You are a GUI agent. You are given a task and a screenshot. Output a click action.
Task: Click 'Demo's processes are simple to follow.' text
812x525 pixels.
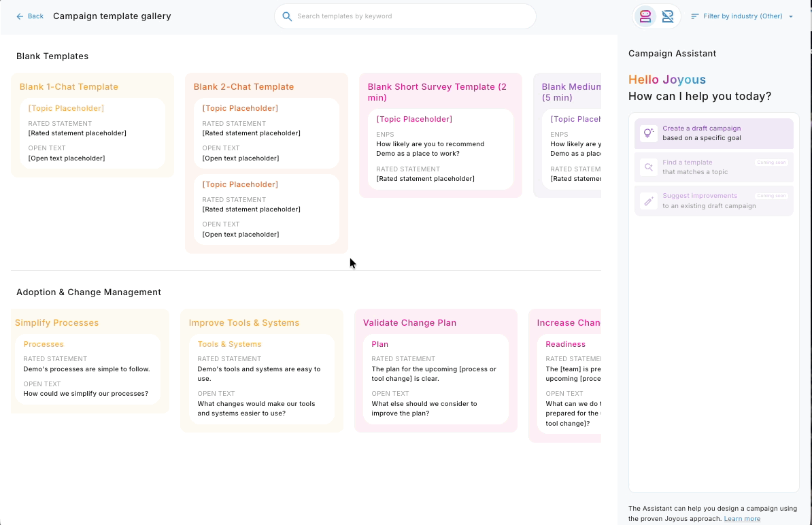click(x=86, y=369)
